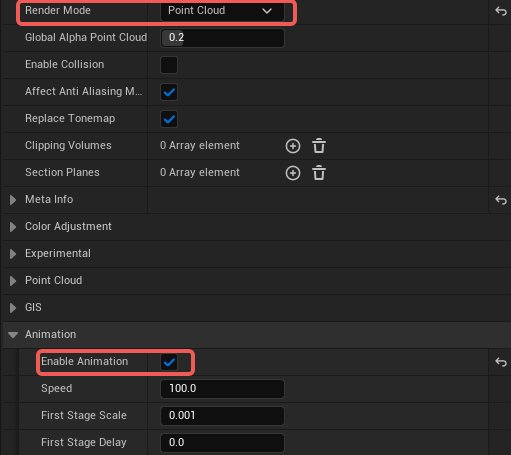Disable Replace Tonemap checkbox

tap(169, 119)
